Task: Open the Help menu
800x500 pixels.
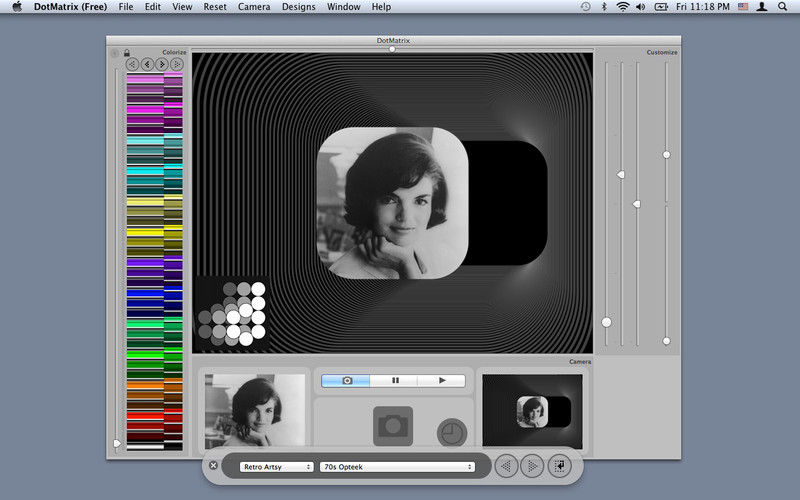Action: 381,7
